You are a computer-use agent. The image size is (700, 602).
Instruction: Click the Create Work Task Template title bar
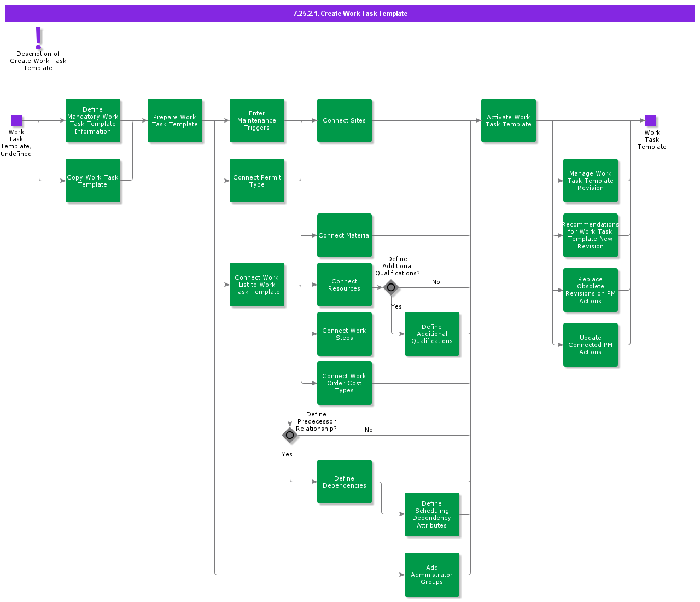click(x=350, y=14)
